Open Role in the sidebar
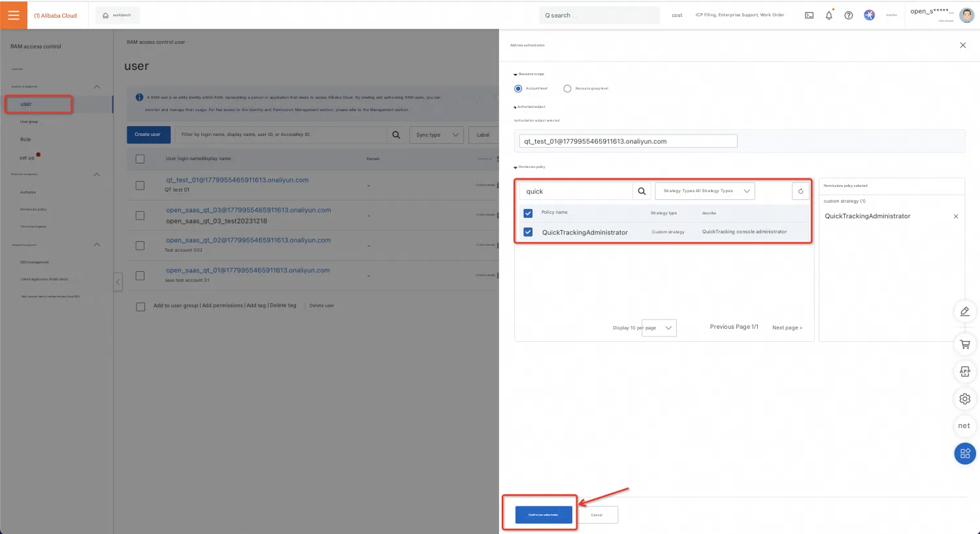Image resolution: width=980 pixels, height=534 pixels. (25, 139)
